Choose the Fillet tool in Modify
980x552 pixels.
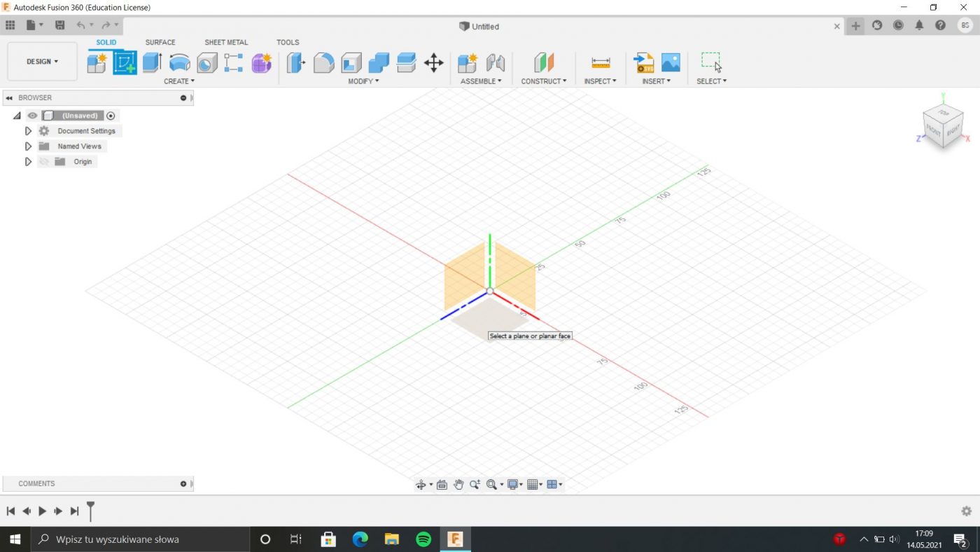coord(323,63)
